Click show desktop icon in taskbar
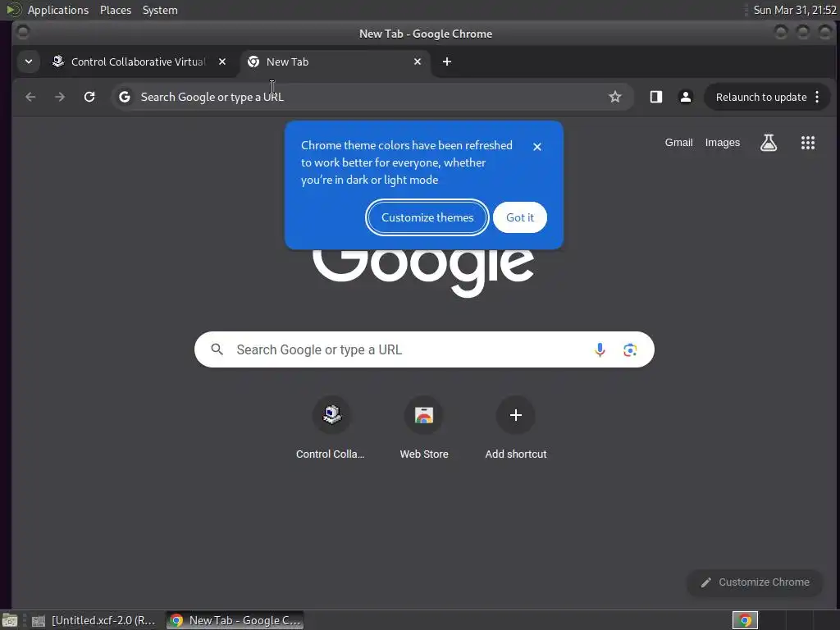The image size is (840, 630). [x=10, y=620]
